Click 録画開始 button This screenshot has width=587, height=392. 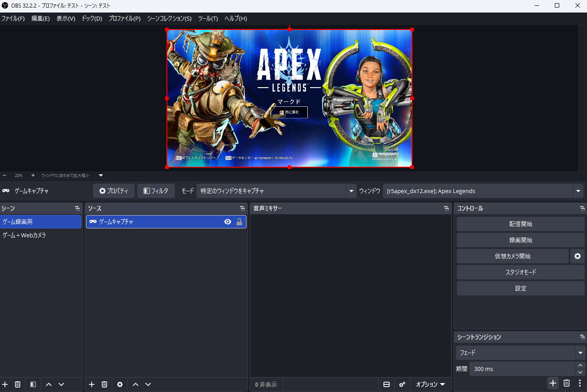(x=521, y=240)
